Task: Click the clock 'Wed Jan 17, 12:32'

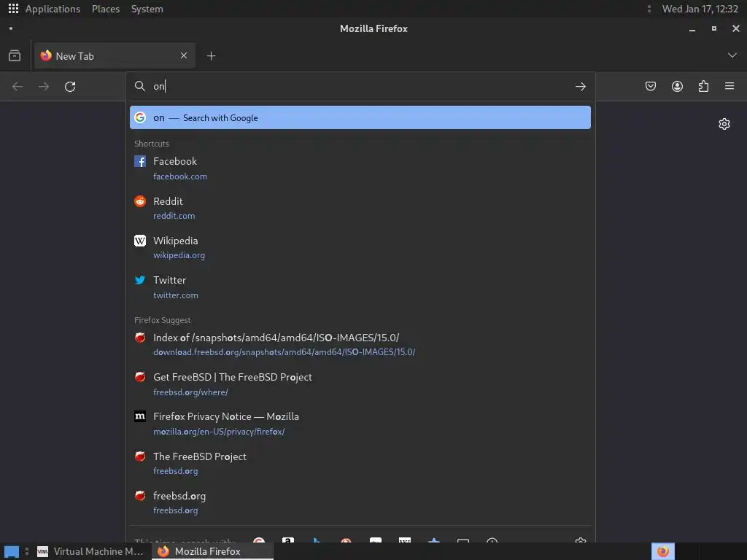Action: tap(700, 9)
